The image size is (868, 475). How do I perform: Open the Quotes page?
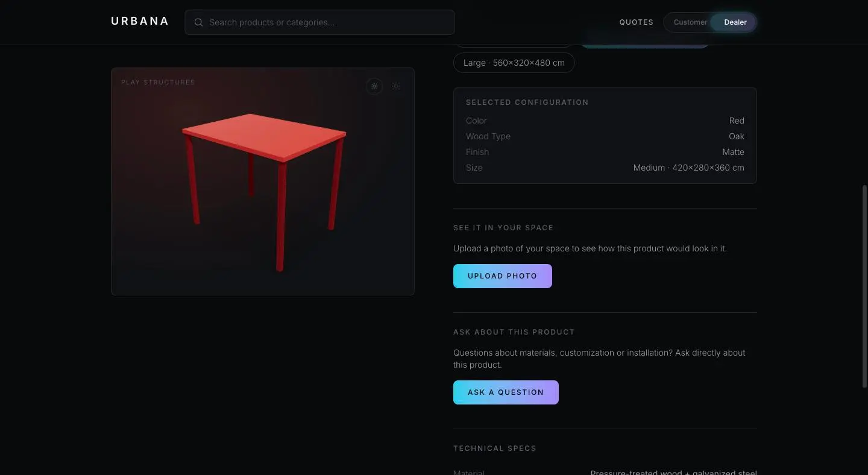(x=637, y=22)
